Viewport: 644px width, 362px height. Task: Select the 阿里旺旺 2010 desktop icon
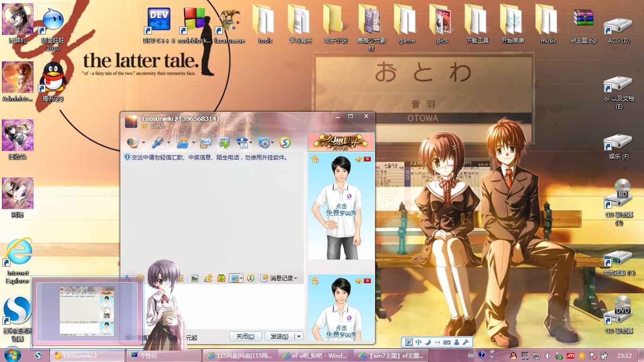53,28
